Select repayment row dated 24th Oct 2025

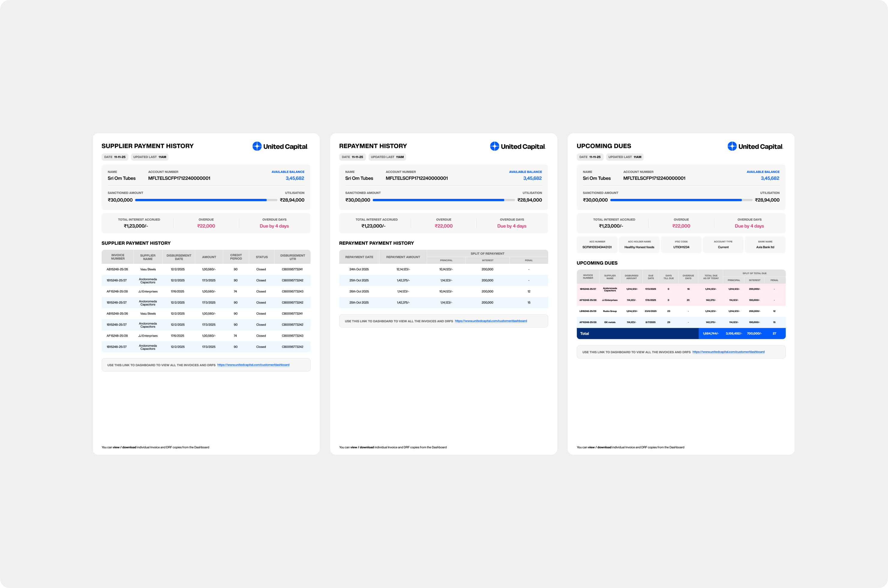[x=444, y=269]
